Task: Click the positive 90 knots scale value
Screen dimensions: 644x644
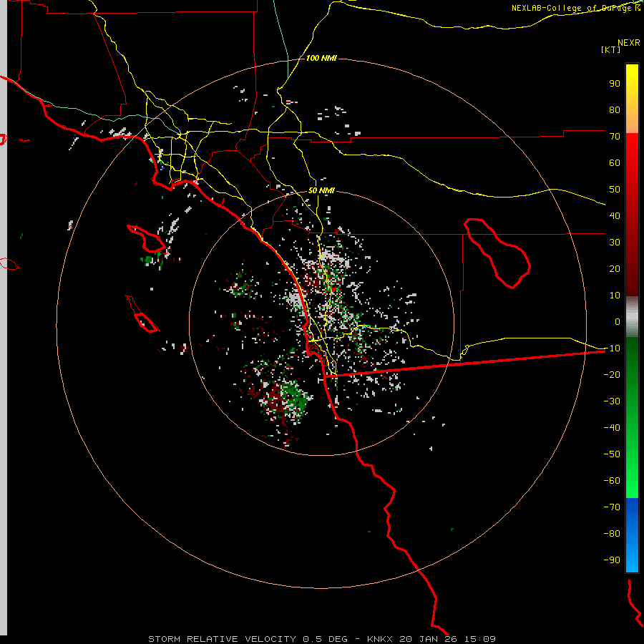Action: [615, 84]
